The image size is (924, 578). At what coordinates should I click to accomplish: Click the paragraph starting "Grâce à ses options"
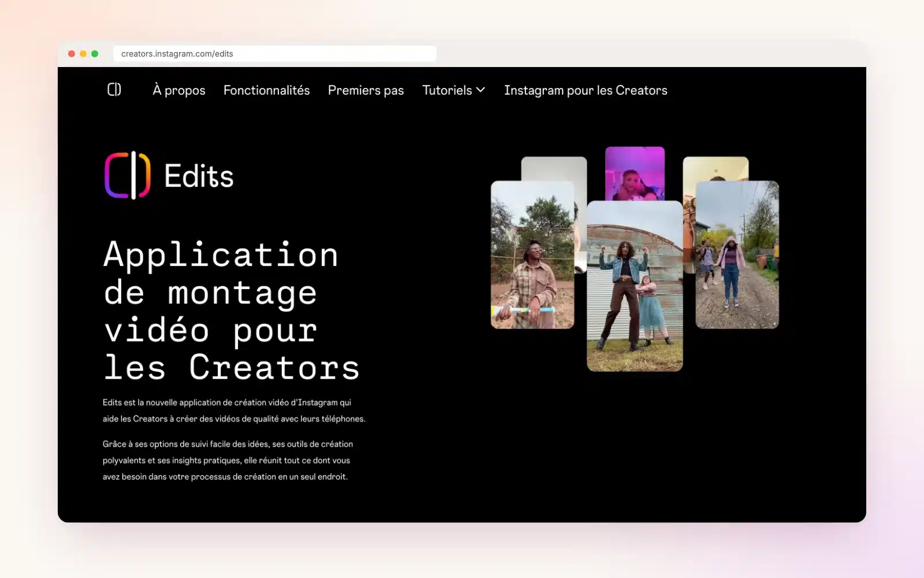pos(228,460)
